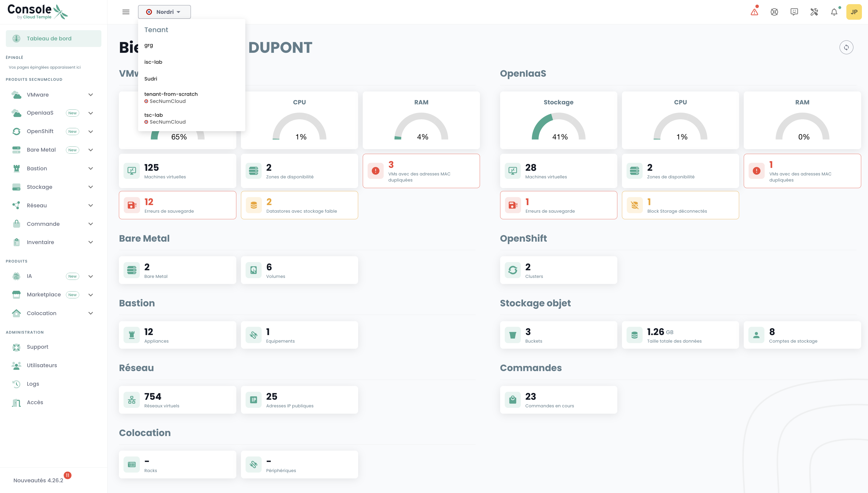
Task: Click the JP user avatar
Action: point(854,12)
